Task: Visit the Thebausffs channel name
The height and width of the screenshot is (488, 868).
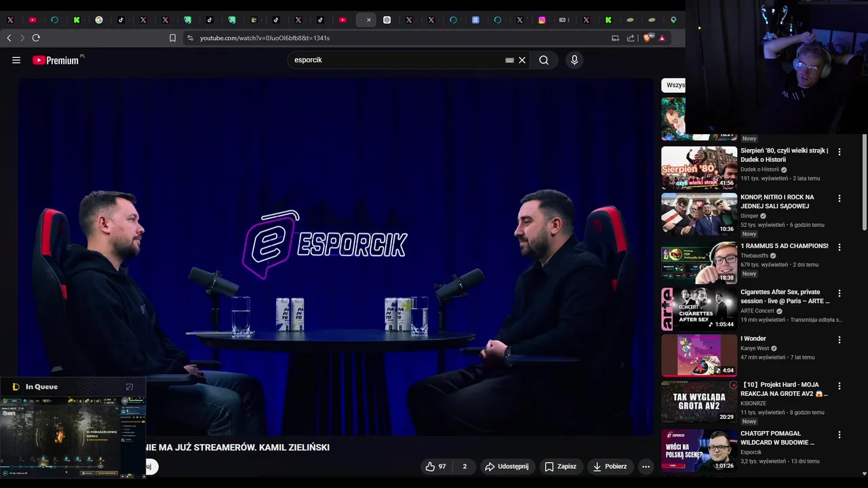Action: (x=754, y=256)
